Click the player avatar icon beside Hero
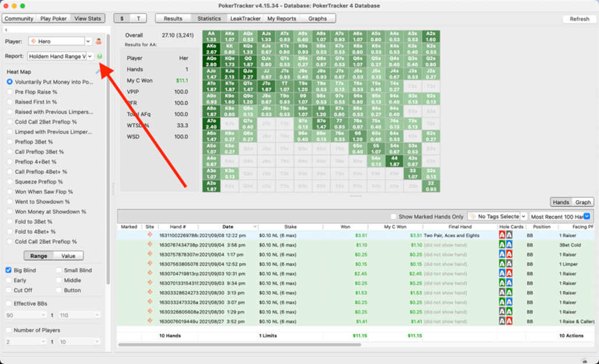Image resolution: width=599 pixels, height=364 pixels. 98,41
